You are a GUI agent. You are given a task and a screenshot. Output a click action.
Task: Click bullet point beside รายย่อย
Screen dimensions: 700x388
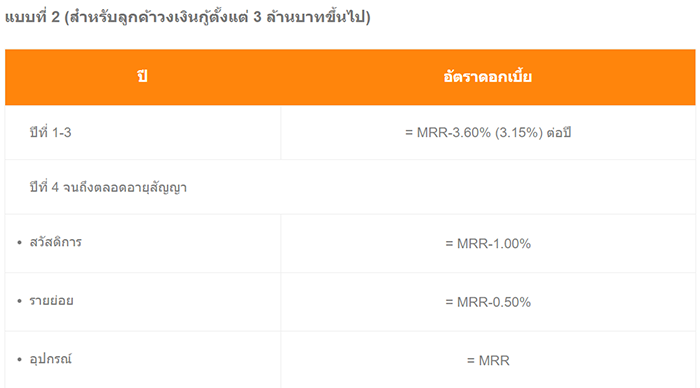(x=19, y=301)
